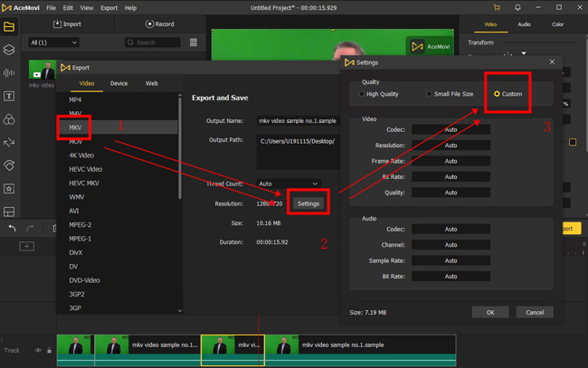Open the Text sidebar icon
Viewport: 588px width, 368px height.
click(9, 97)
